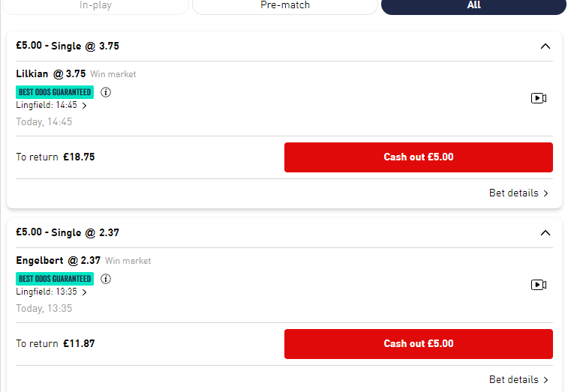
Task: Click Engelbert's Best Odds Guaranteed badge
Action: point(55,279)
